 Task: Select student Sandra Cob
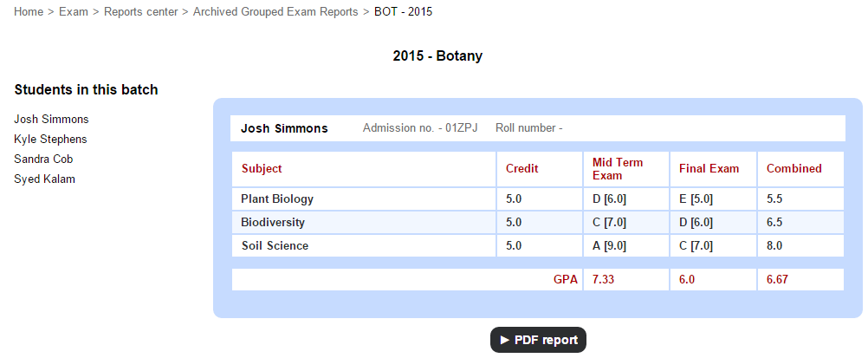[x=43, y=159]
